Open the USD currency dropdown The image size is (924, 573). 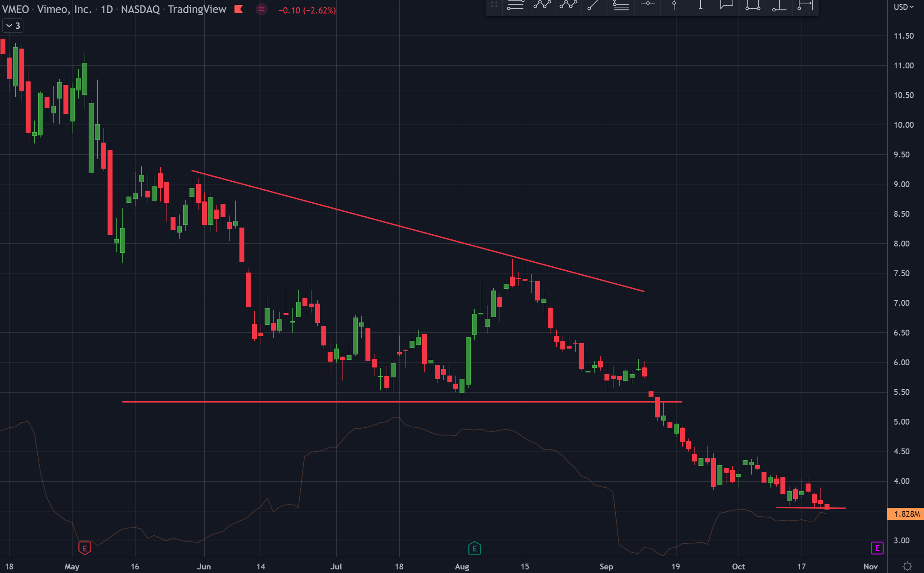click(x=904, y=7)
